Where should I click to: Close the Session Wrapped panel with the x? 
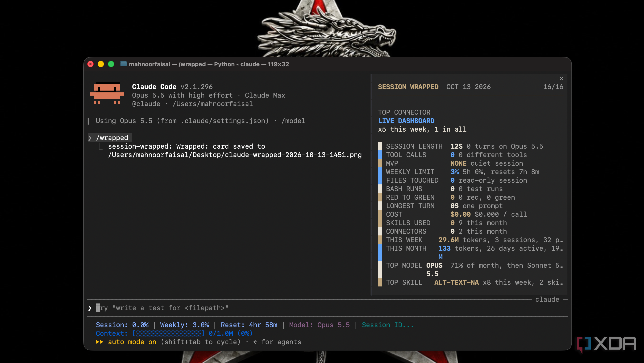561,79
